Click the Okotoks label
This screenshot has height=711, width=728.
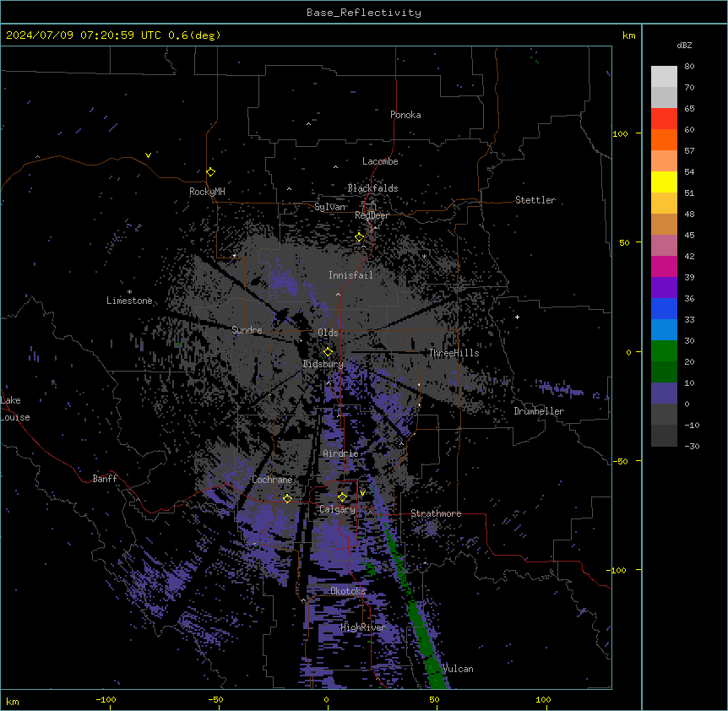(x=348, y=591)
